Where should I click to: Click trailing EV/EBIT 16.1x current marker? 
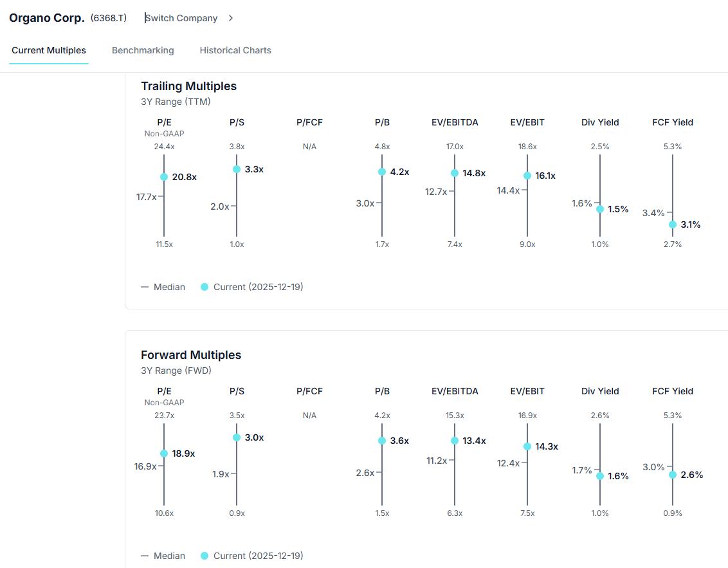[527, 176]
